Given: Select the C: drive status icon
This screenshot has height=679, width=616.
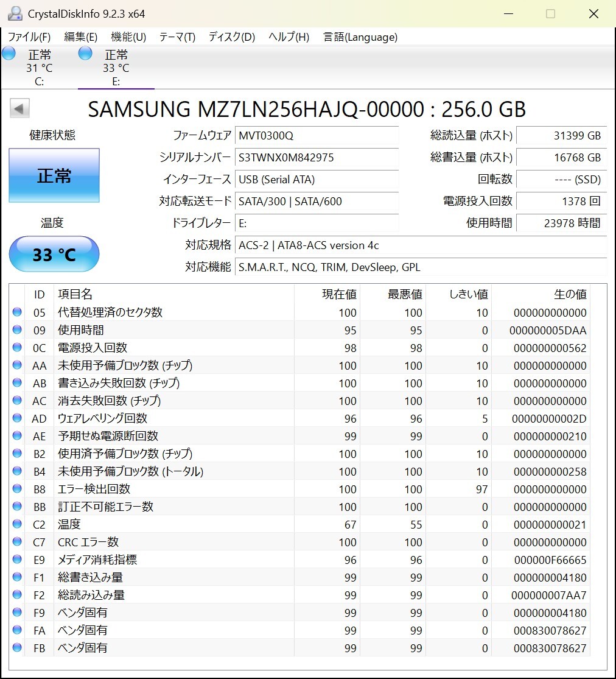Looking at the screenshot, I should click(x=9, y=54).
